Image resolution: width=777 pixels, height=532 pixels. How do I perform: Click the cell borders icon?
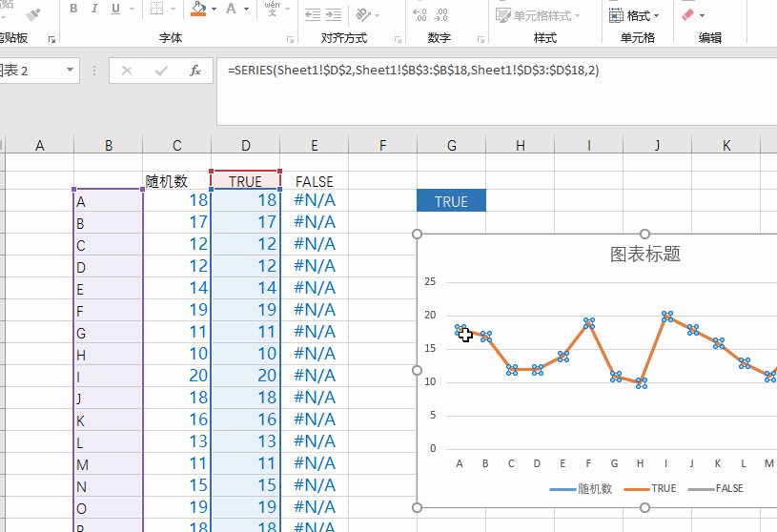tap(156, 9)
